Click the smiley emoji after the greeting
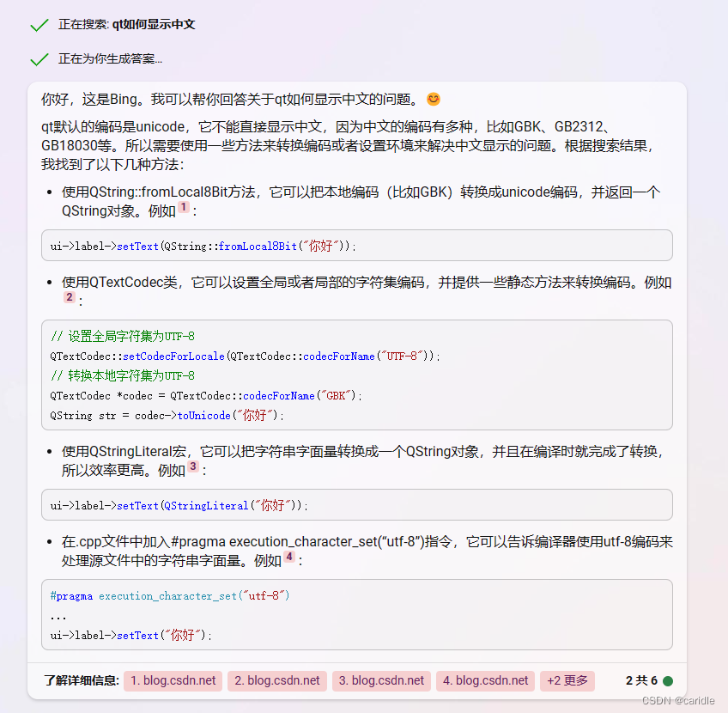This screenshot has width=728, height=713. [434, 99]
